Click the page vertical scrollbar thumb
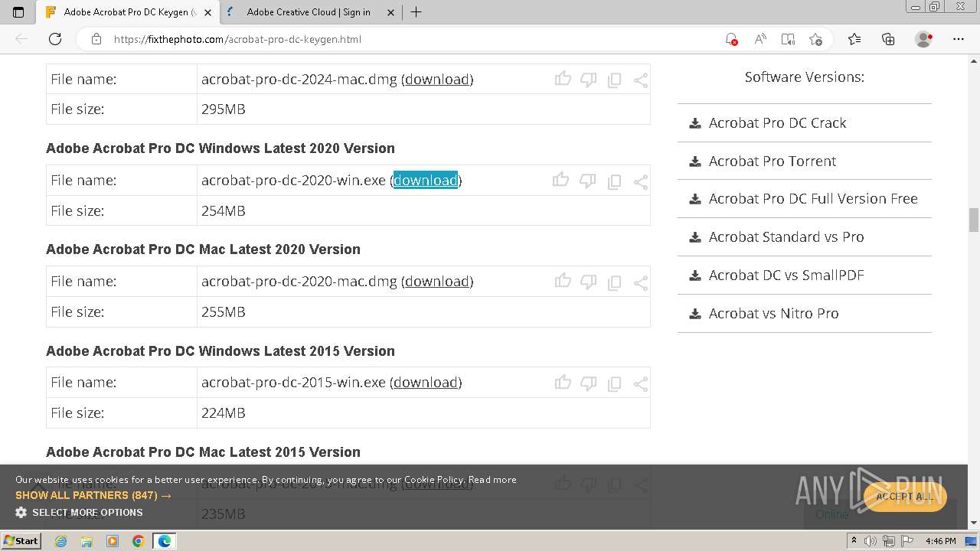Screen dimensions: 980x551 pyautogui.click(x=974, y=220)
